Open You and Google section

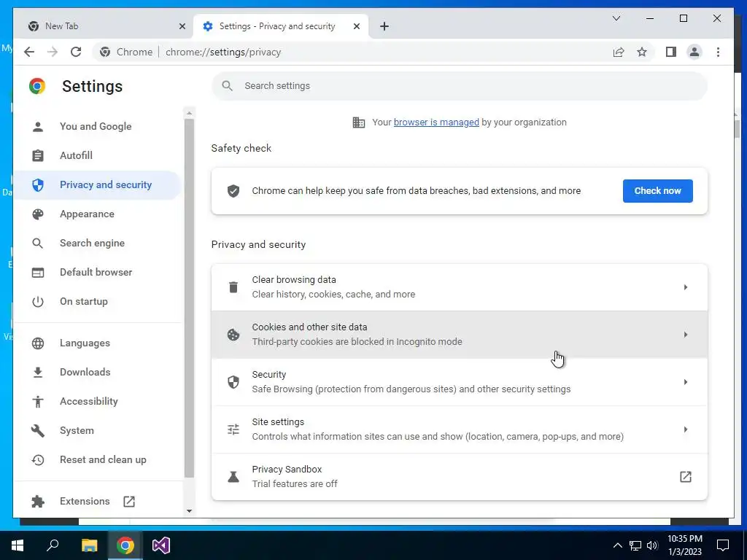click(97, 126)
